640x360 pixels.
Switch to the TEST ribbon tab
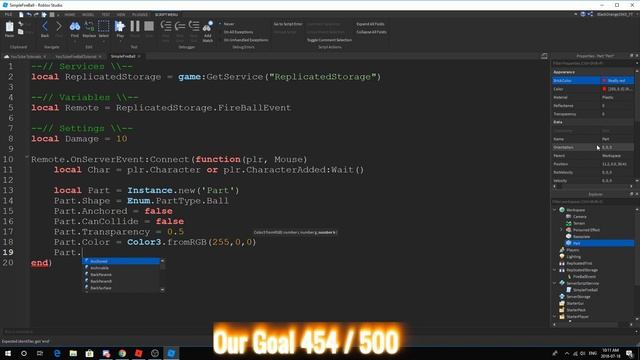[105, 15]
